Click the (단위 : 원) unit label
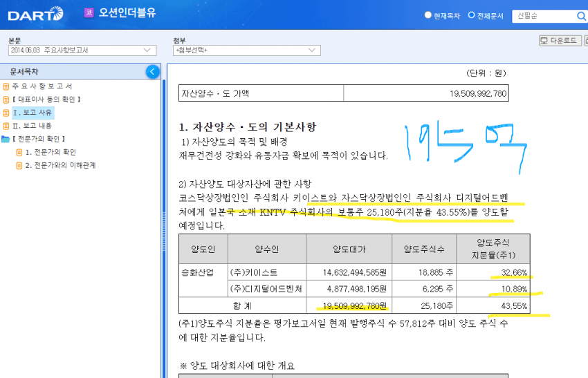The width and height of the screenshot is (588, 378). point(486,73)
